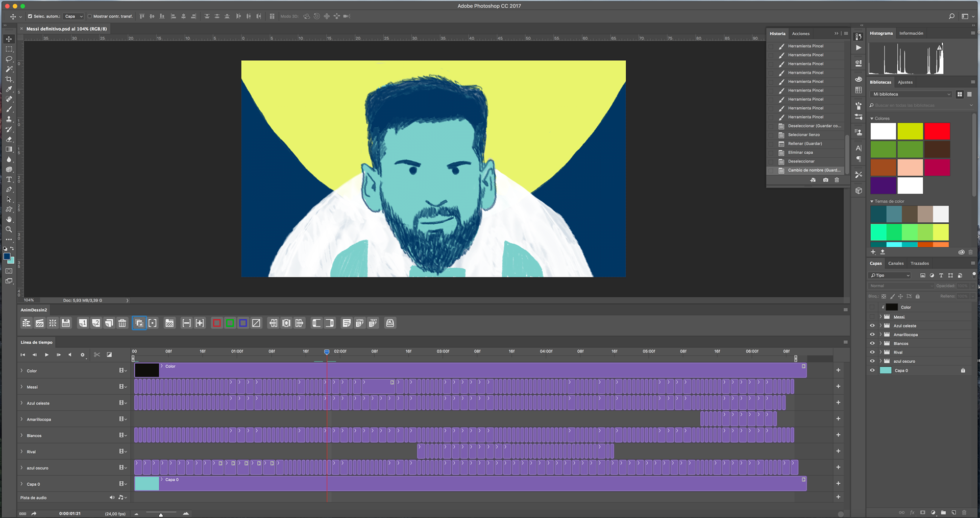This screenshot has height=518, width=980.
Task: Apply red label color in AnimDessin2
Action: [216, 323]
